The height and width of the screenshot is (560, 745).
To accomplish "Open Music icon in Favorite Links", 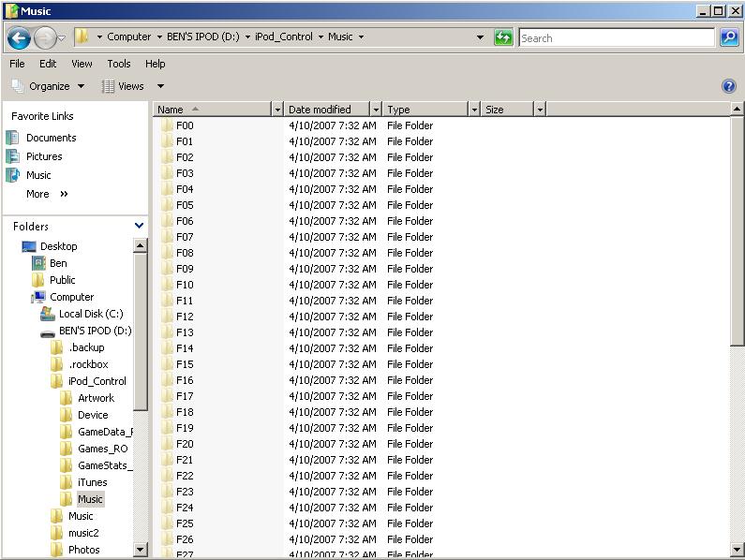I will [x=12, y=175].
